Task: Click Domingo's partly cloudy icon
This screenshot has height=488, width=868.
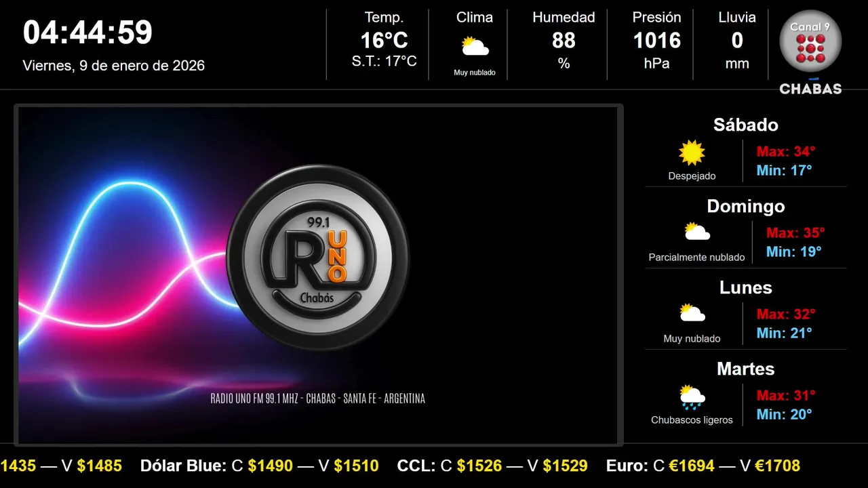Action: 696,232
